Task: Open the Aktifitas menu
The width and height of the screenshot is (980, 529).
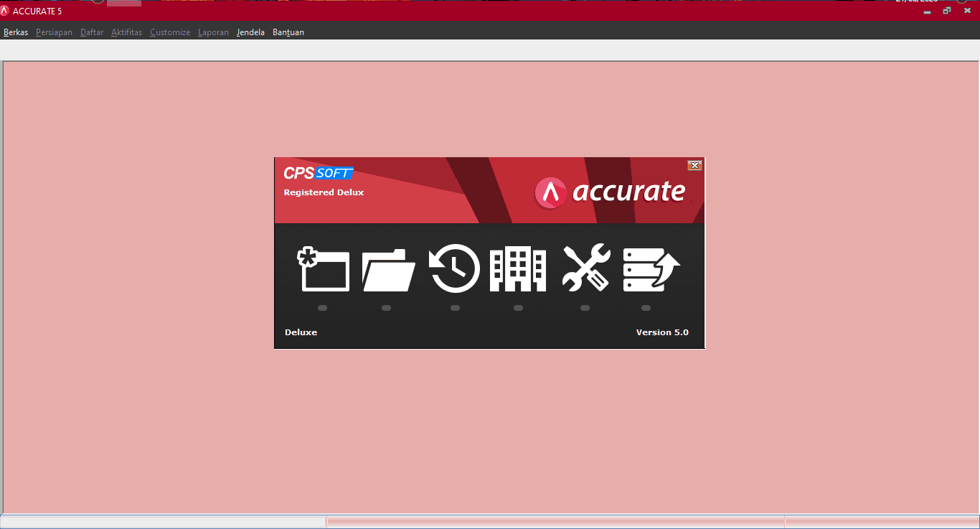Action: (x=127, y=32)
